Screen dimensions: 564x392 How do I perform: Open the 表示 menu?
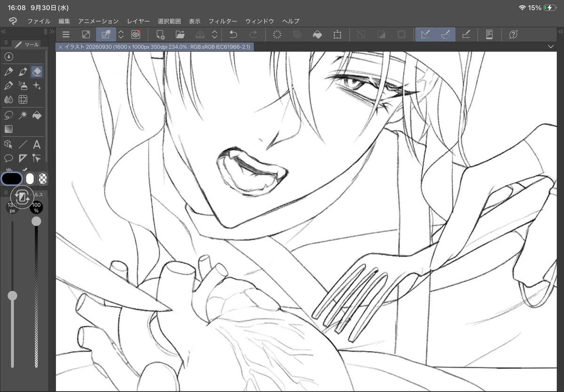tap(195, 21)
